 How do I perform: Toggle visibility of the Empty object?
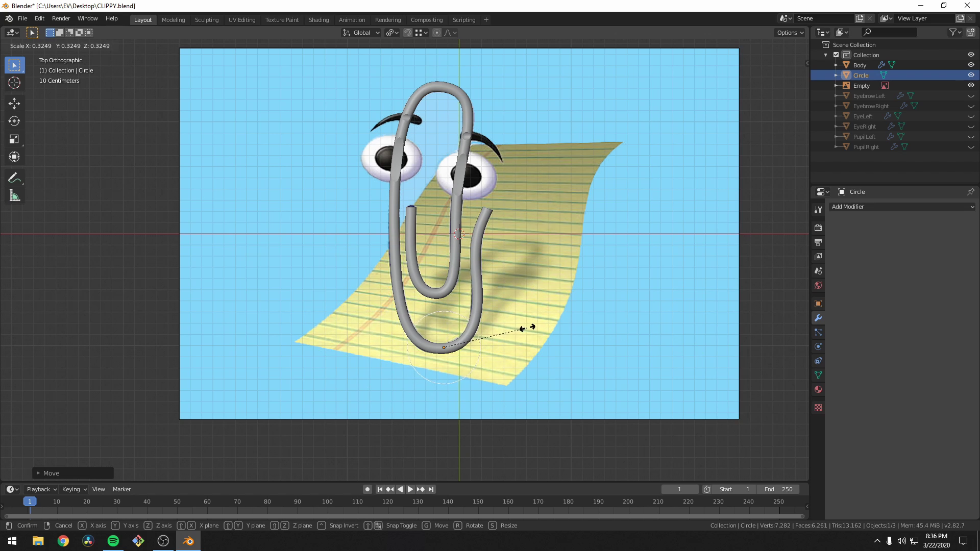click(x=971, y=85)
